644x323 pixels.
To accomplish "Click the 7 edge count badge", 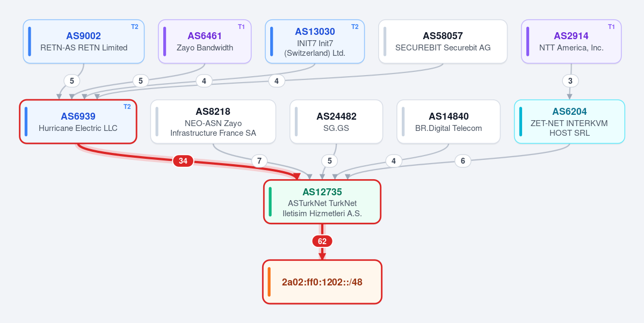I will [x=259, y=161].
